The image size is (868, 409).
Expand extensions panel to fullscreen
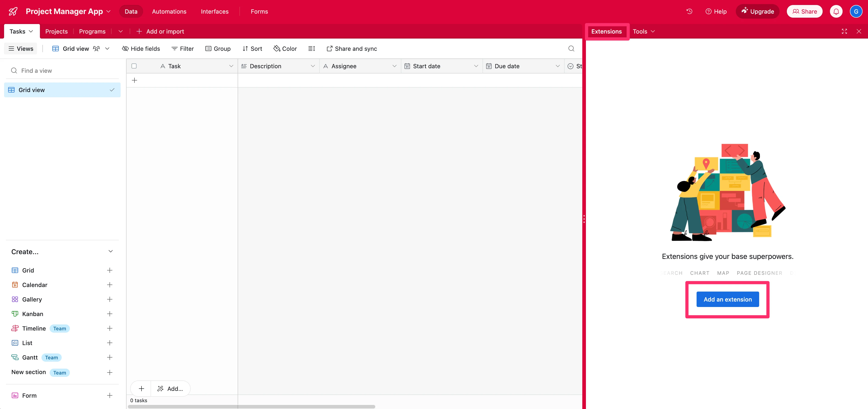tap(844, 31)
